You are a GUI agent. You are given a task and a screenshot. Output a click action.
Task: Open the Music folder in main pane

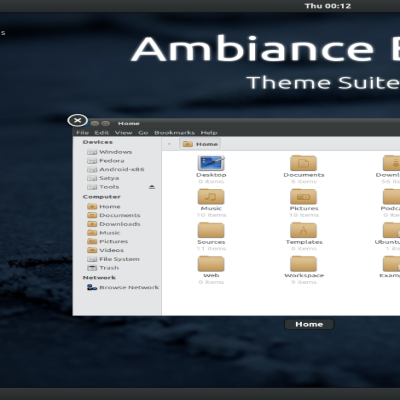click(x=211, y=197)
